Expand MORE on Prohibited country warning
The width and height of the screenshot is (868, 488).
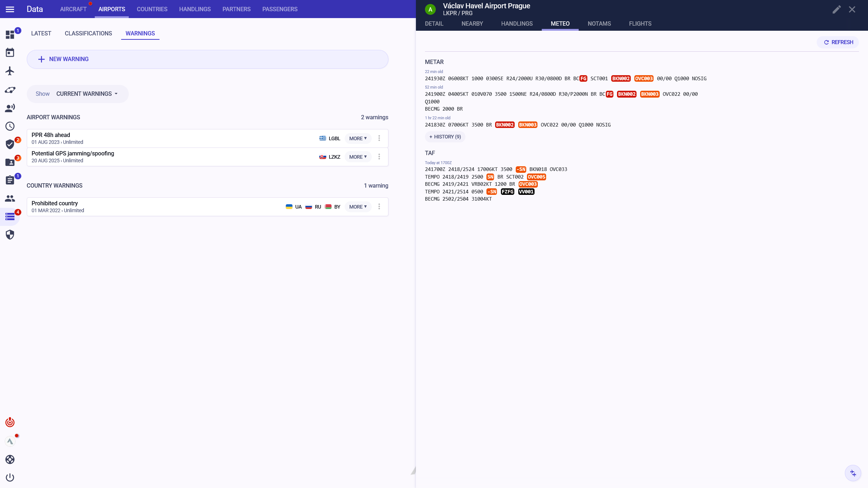tap(358, 207)
